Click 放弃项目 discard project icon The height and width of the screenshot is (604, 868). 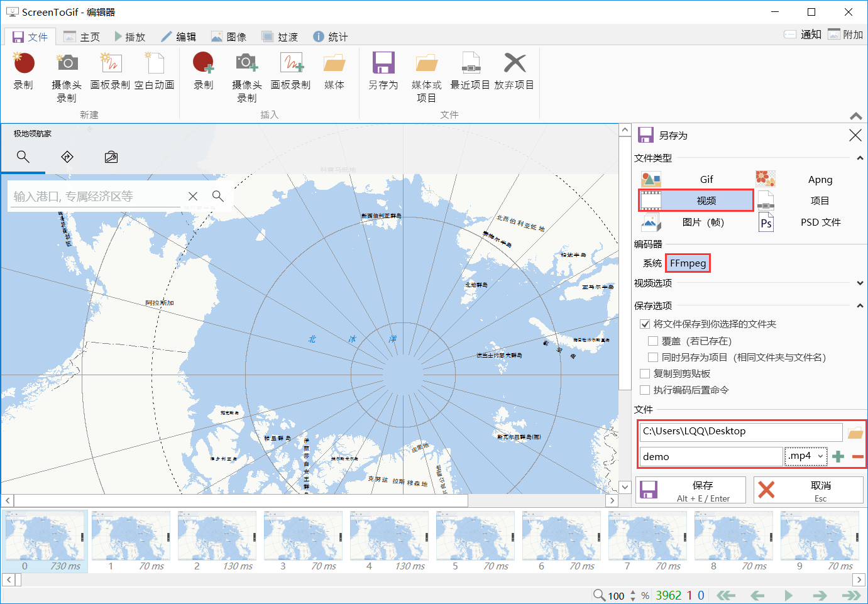[514, 64]
